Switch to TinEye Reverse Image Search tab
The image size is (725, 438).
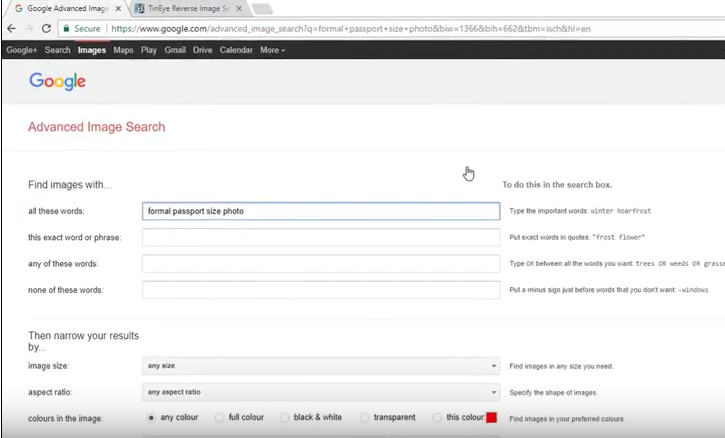(188, 8)
